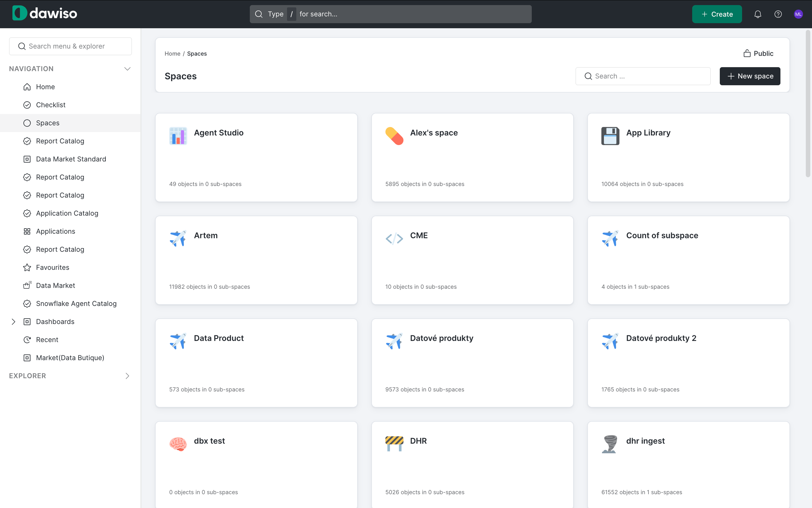Viewport: 812px width, 508px height.
Task: Focus the global Type / for search field
Action: point(390,14)
